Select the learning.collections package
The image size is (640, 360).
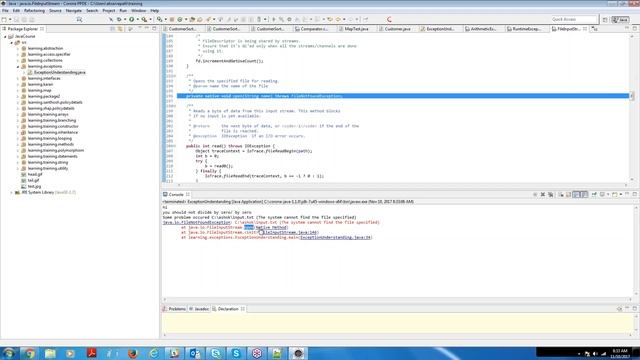click(45, 60)
